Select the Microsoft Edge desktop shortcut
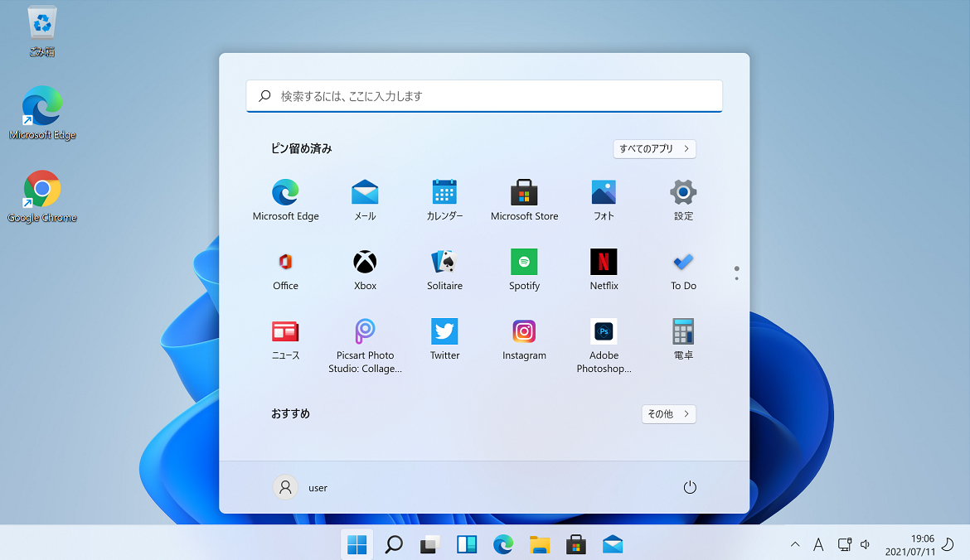970x560 pixels. (42, 113)
